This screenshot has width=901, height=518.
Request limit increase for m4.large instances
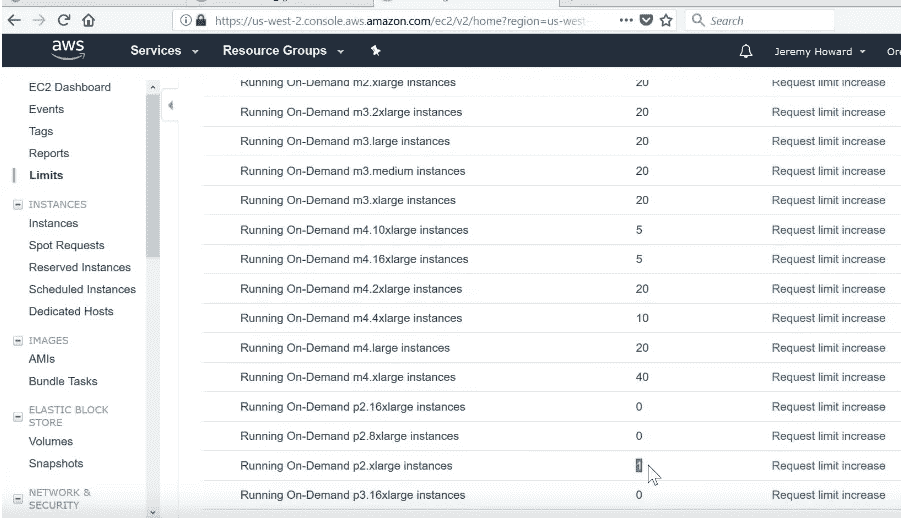coord(828,348)
